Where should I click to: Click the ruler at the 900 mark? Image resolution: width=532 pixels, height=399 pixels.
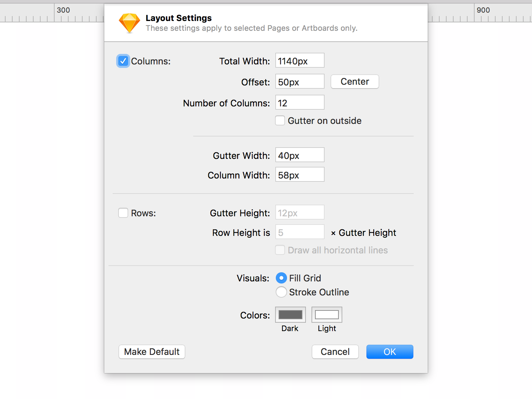click(x=475, y=14)
